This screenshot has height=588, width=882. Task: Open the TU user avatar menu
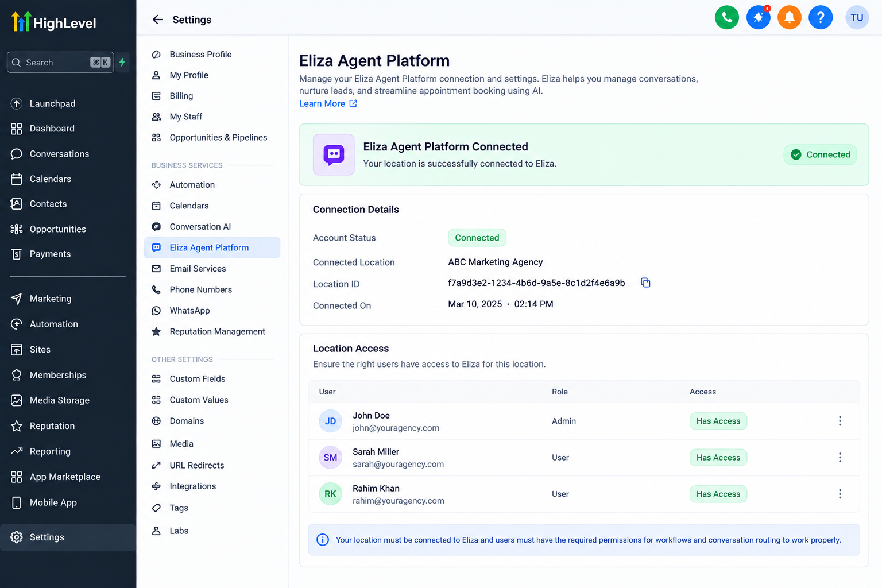857,17
